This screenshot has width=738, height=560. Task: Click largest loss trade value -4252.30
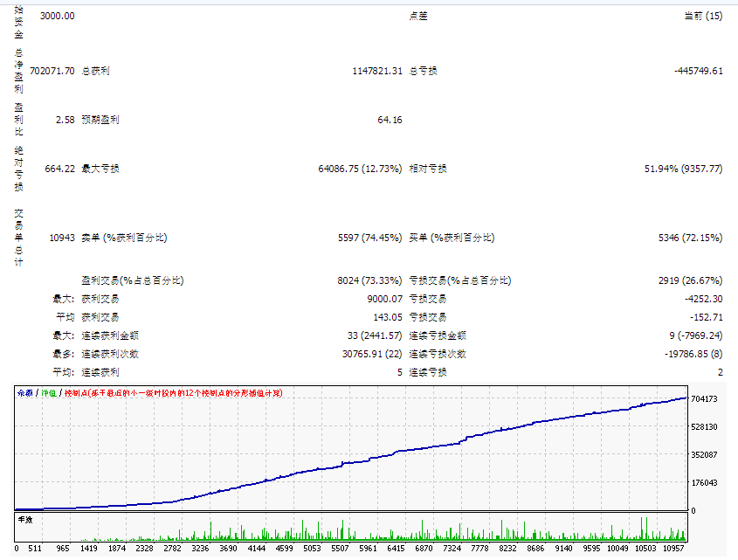tap(704, 300)
